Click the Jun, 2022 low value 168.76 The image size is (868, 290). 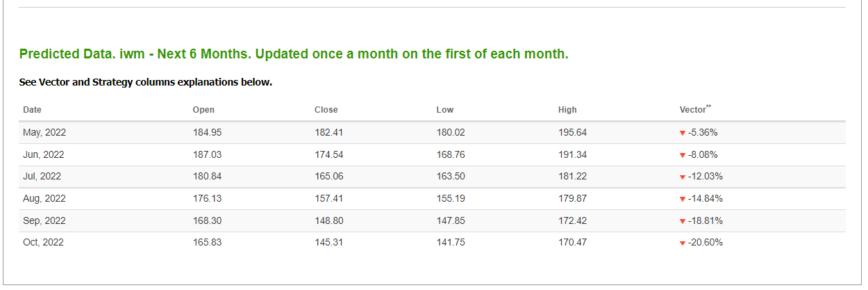click(451, 154)
